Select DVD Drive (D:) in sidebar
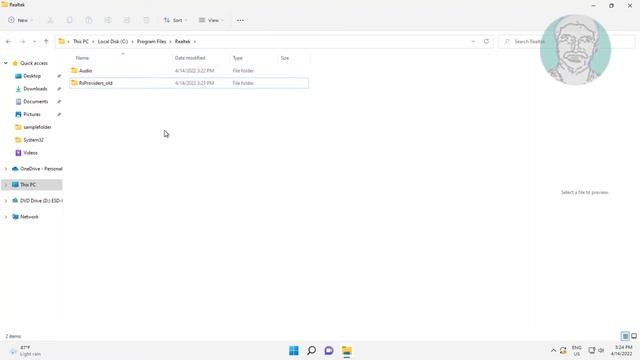640x360 pixels. click(x=41, y=201)
